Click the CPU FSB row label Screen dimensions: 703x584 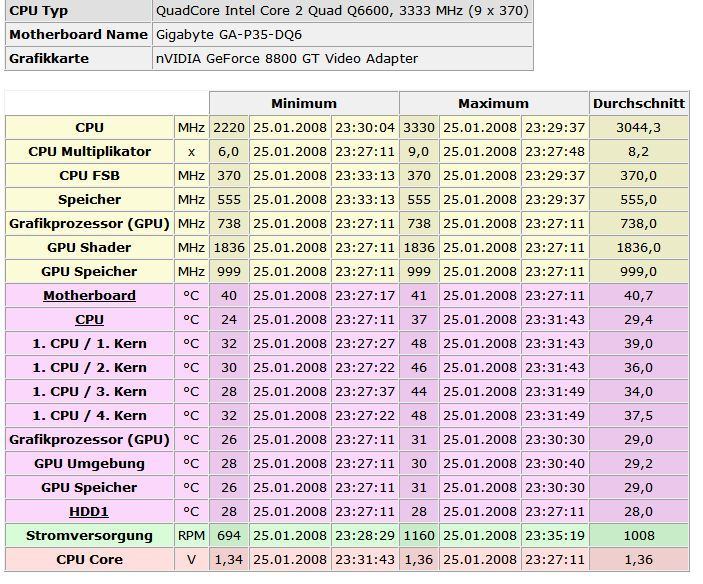pos(89,176)
